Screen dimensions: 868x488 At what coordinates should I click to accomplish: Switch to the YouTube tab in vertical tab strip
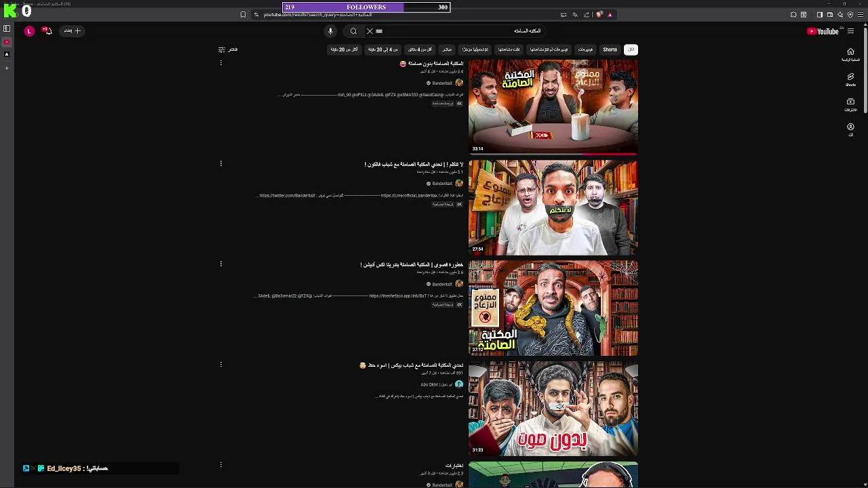pyautogui.click(x=7, y=42)
